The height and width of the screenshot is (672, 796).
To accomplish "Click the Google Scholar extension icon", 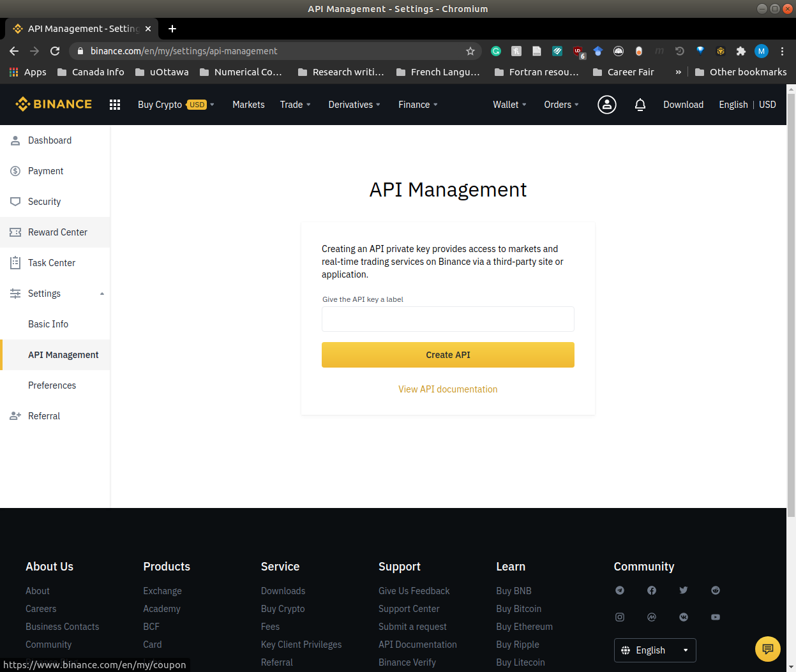I will (598, 51).
